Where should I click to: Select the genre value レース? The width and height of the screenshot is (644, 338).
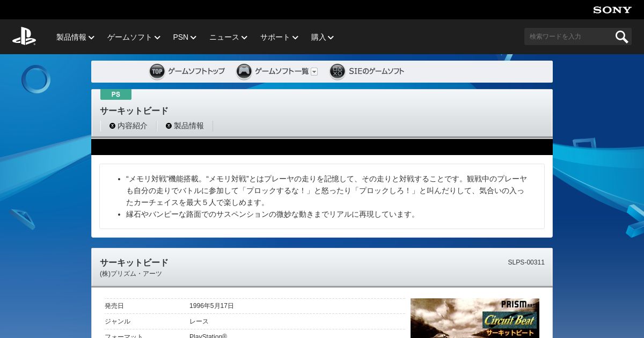[199, 321]
